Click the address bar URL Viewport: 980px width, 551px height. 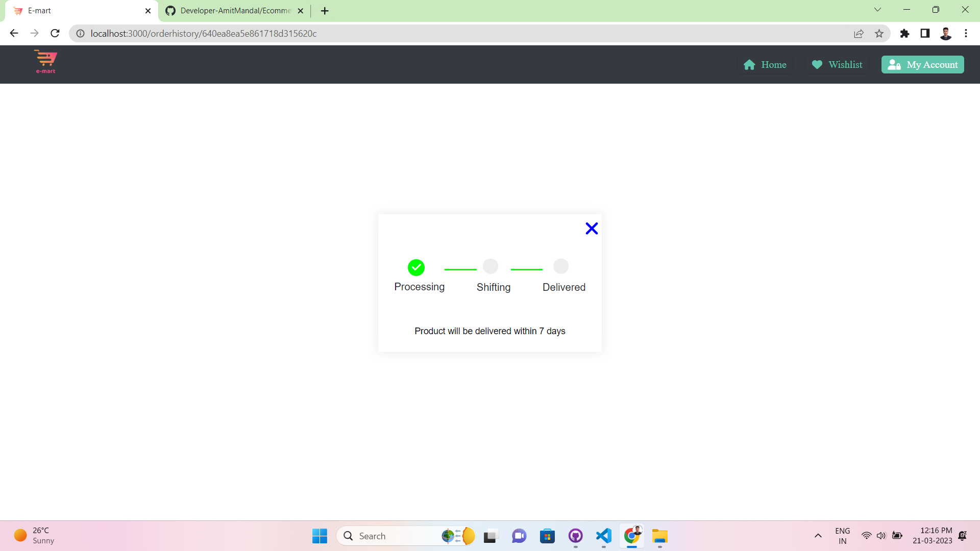pos(204,34)
